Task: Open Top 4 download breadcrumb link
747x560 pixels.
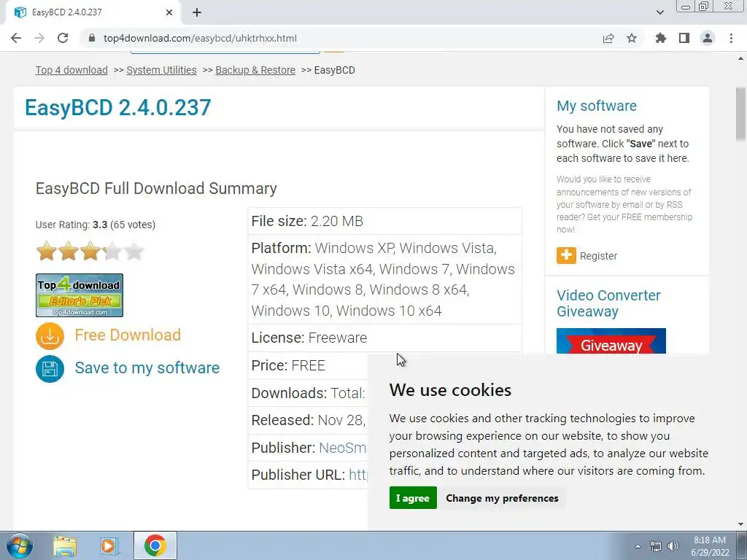Action: point(71,70)
